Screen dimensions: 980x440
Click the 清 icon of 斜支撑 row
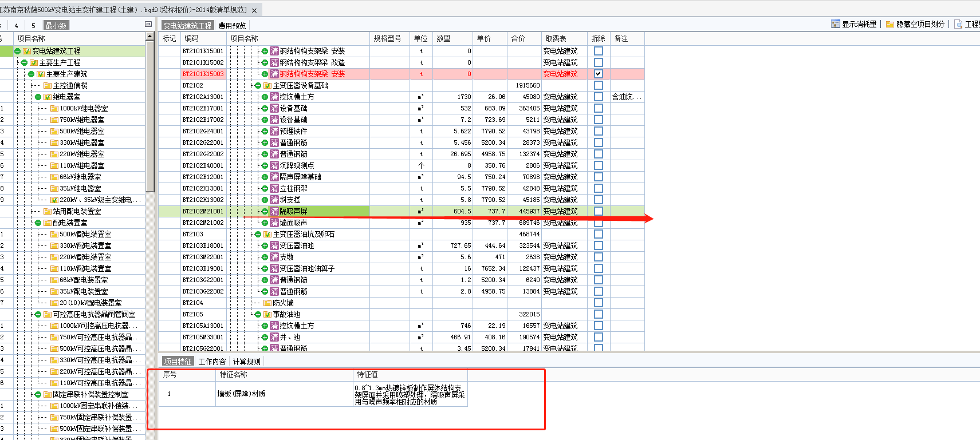coord(274,200)
